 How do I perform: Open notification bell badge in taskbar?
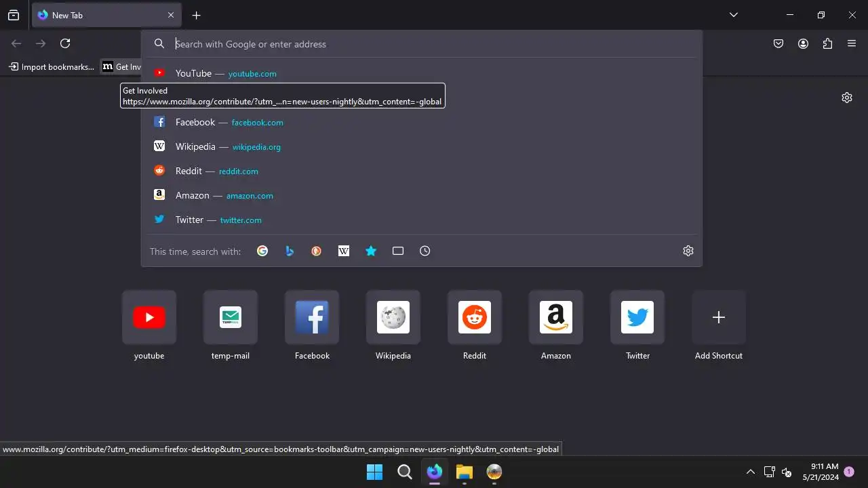(x=849, y=472)
